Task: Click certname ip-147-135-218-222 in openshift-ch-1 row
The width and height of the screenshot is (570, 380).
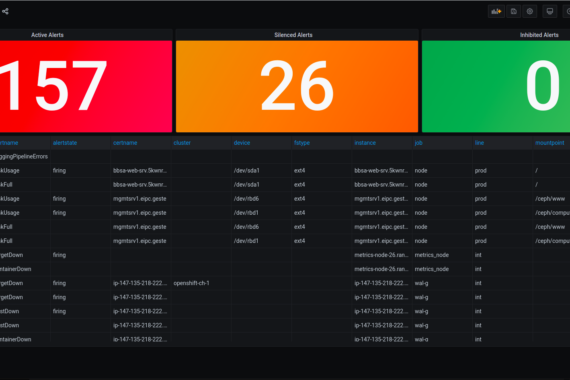Action: 140,283
